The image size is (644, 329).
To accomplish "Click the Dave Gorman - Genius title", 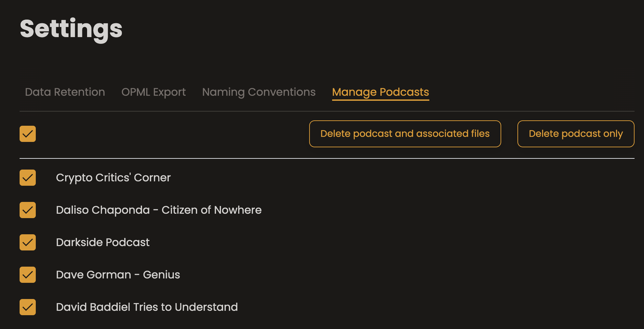I will [118, 275].
